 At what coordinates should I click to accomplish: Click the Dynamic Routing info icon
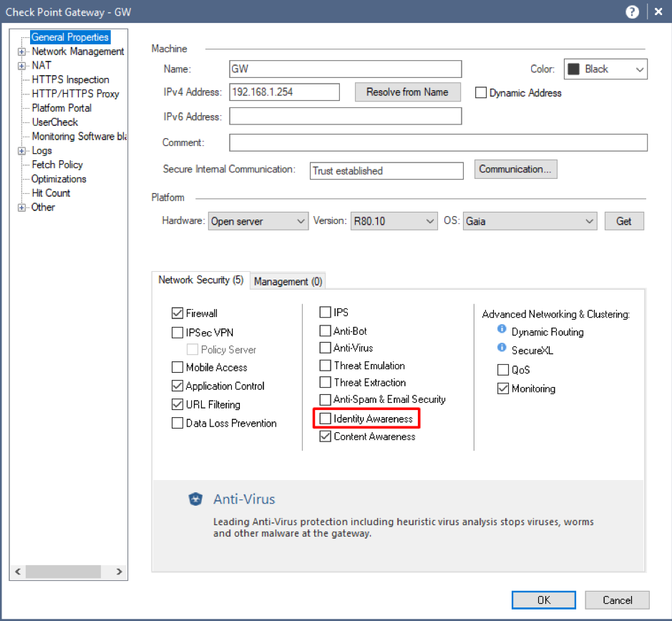pos(502,328)
